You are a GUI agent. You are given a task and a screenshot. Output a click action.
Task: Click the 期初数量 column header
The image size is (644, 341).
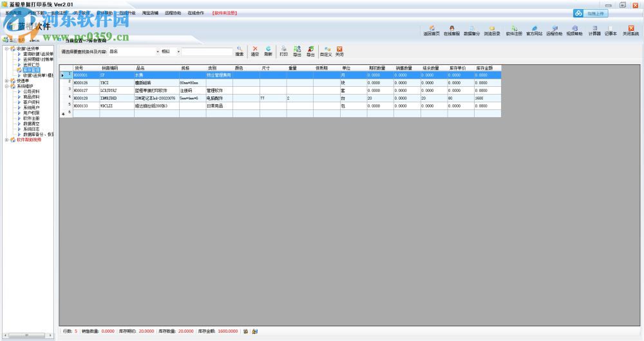(x=381, y=68)
